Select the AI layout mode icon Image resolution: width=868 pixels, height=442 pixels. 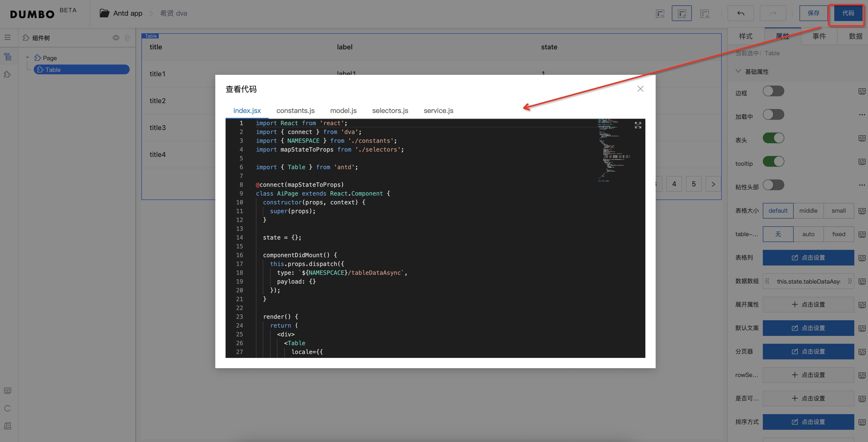[x=705, y=13]
